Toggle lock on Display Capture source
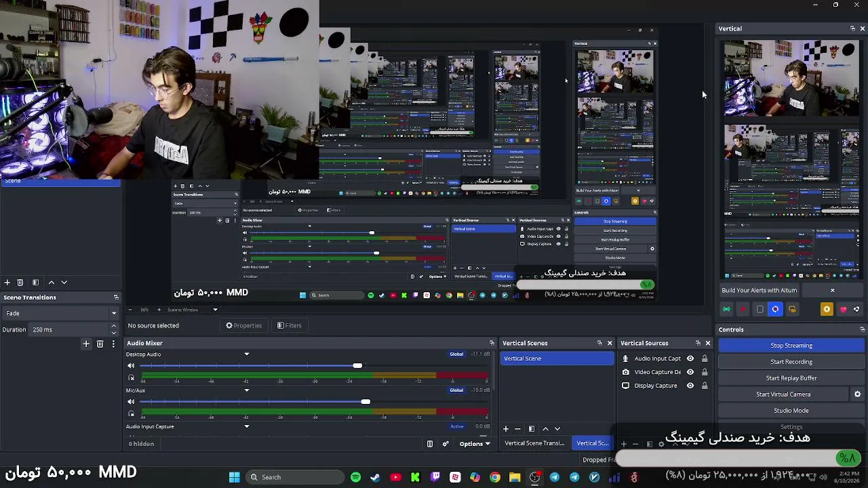 [x=705, y=386]
